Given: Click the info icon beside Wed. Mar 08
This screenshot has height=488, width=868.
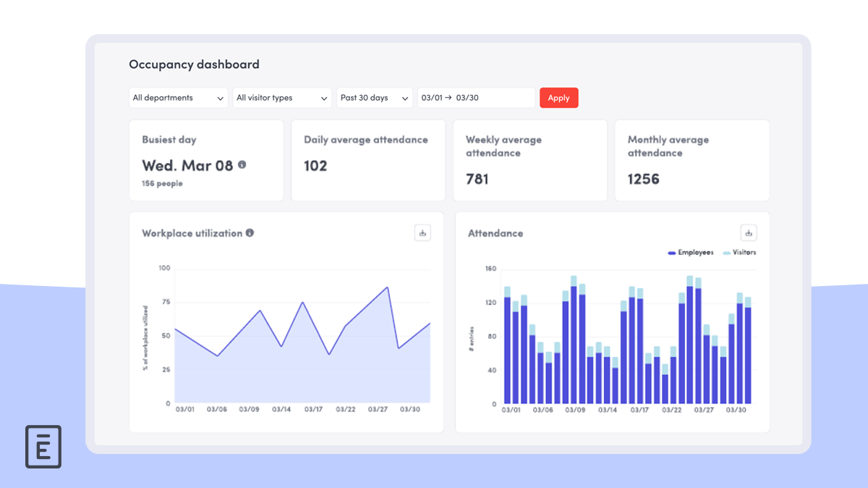Looking at the screenshot, I should (242, 165).
